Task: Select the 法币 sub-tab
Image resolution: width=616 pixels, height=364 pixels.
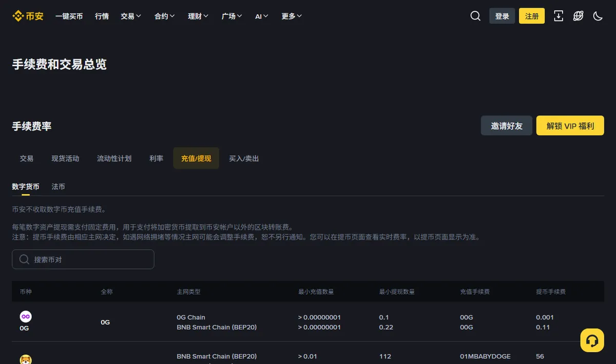Action: [x=58, y=187]
